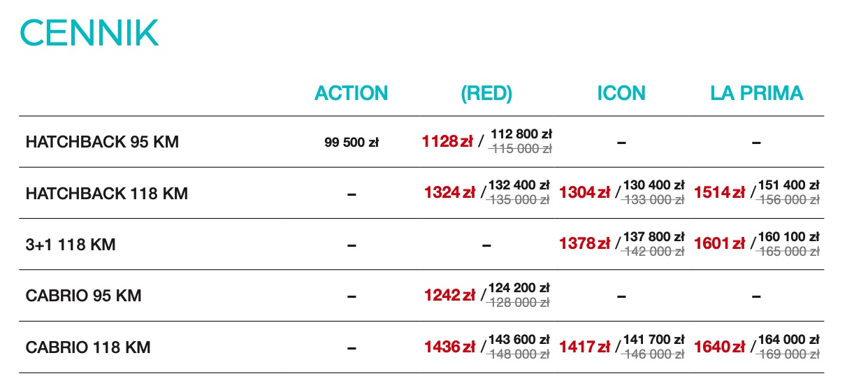868x381 pixels.
Task: Click the 1242 zł Cabrio 95 KM installment
Action: 449,296
